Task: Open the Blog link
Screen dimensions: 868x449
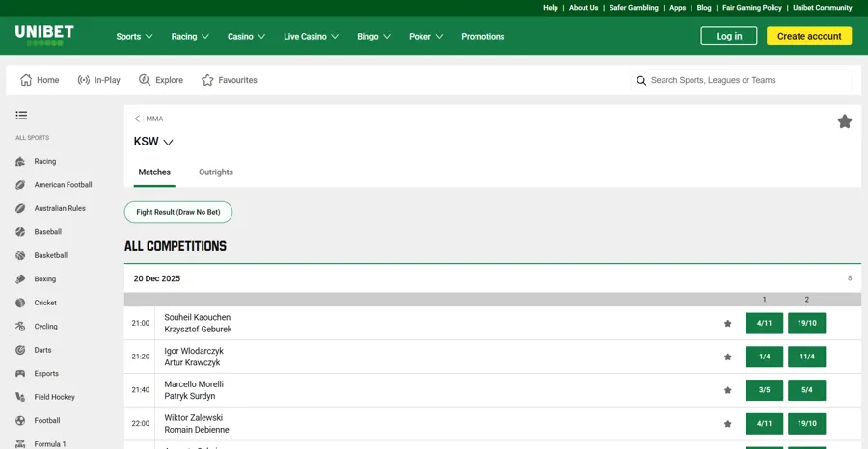Action: coord(704,8)
